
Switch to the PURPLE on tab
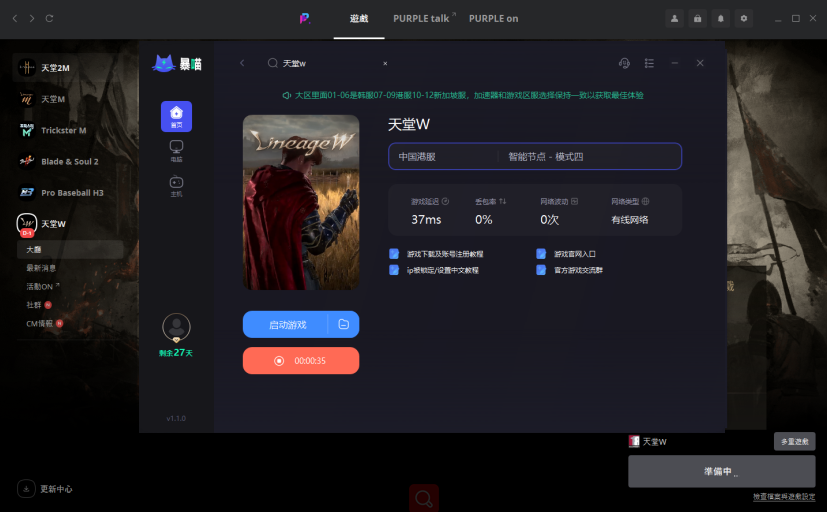coord(494,19)
